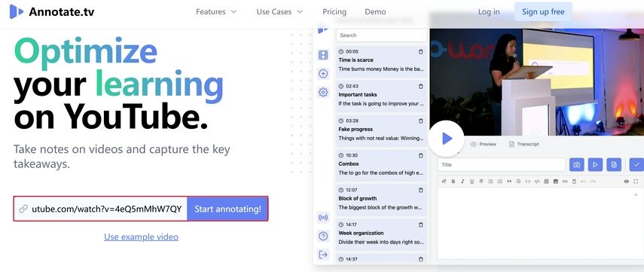This screenshot has height=272, width=644.
Task: Insert link in editor toolbar
Action: (x=565, y=181)
